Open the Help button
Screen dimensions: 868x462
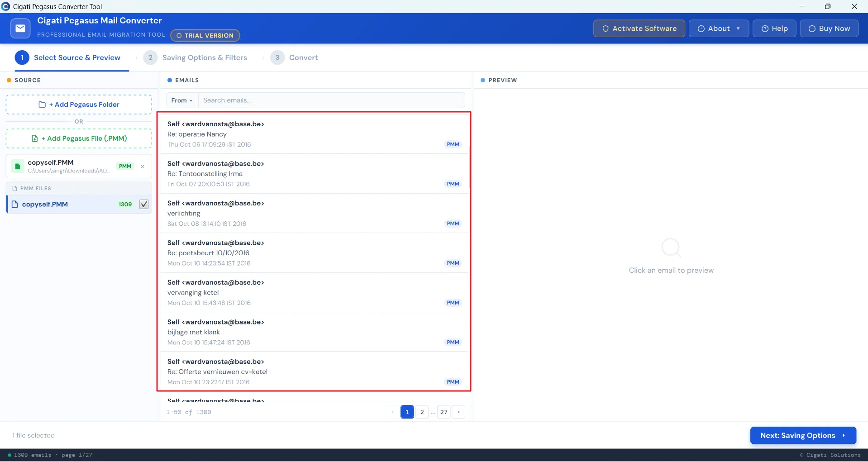[x=774, y=29]
